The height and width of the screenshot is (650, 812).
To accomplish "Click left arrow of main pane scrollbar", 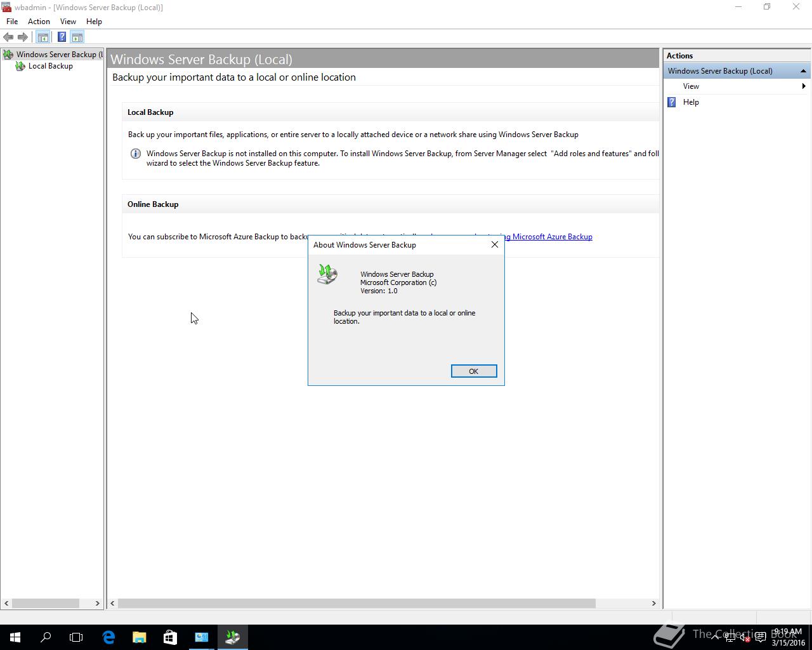I will pos(112,603).
